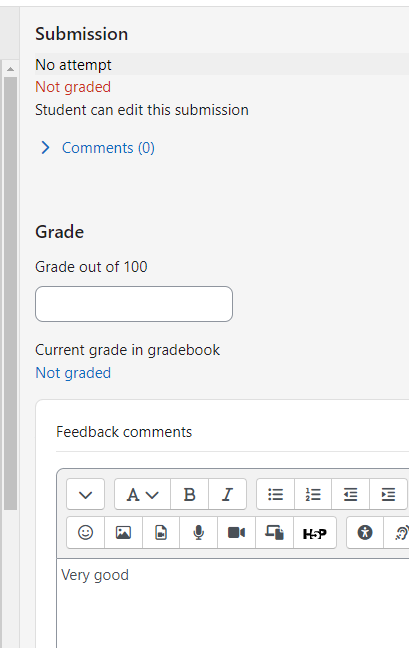409x648 pixels.
Task: Insert a media file
Action: point(161,533)
